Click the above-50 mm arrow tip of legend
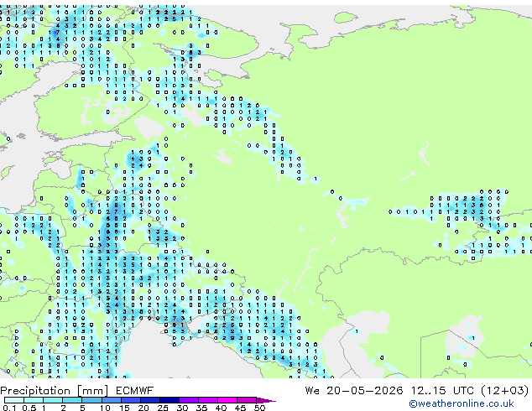Viewport: 532px width, 411px height. (266, 400)
